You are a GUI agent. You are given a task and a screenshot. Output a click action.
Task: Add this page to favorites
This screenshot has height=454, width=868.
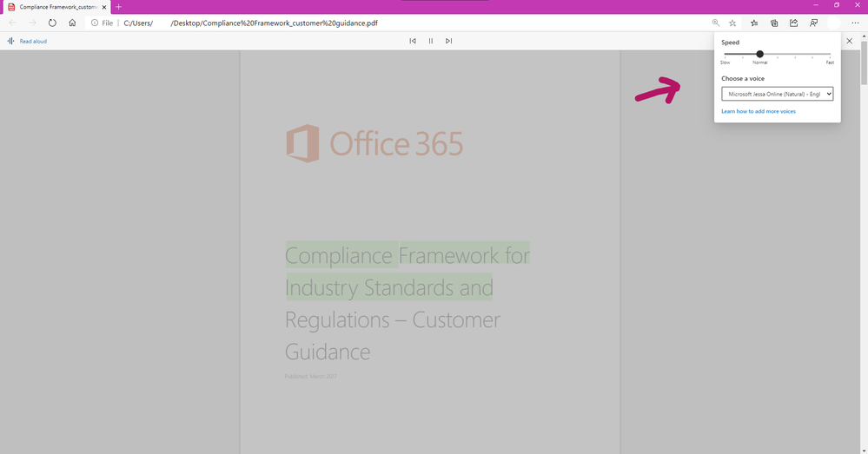pos(732,23)
